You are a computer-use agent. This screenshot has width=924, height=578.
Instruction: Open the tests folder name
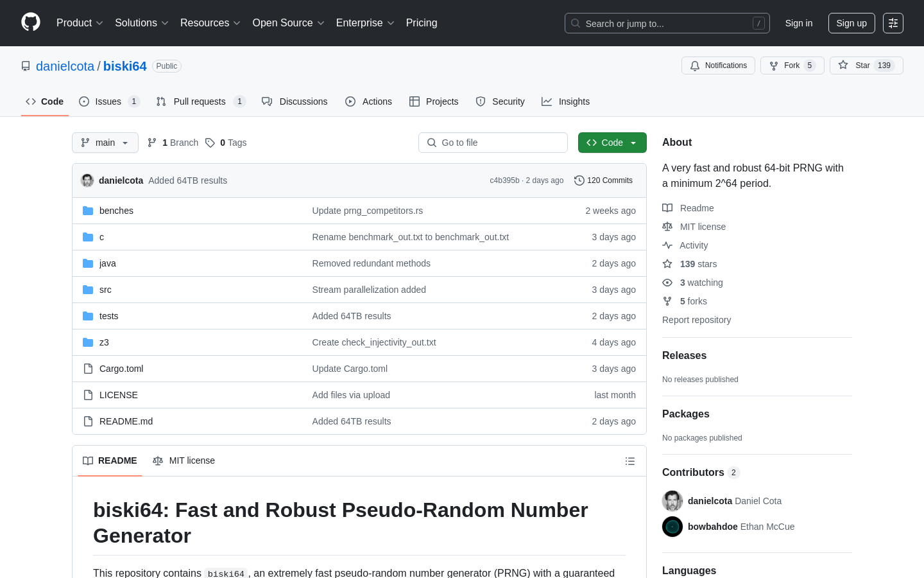coord(108,316)
